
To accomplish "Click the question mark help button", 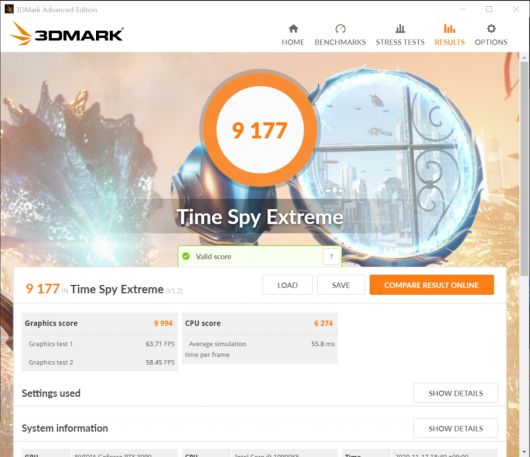I will click(x=331, y=257).
